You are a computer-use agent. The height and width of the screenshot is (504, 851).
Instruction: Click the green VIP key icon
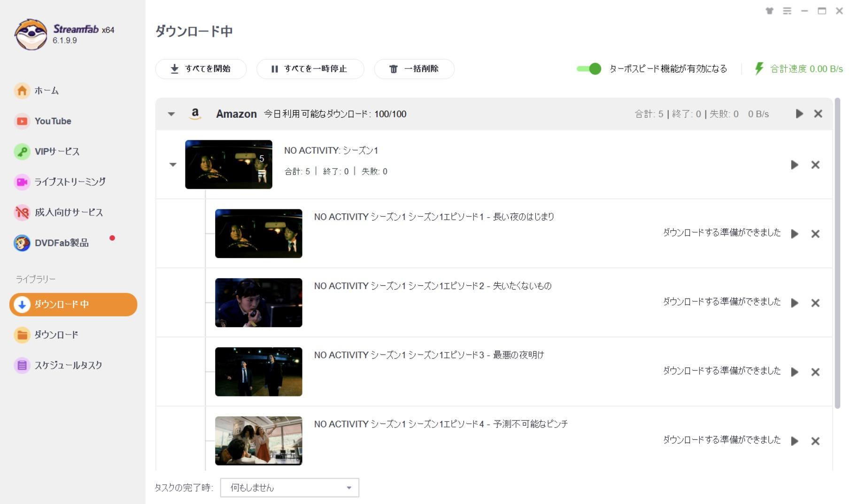click(22, 152)
